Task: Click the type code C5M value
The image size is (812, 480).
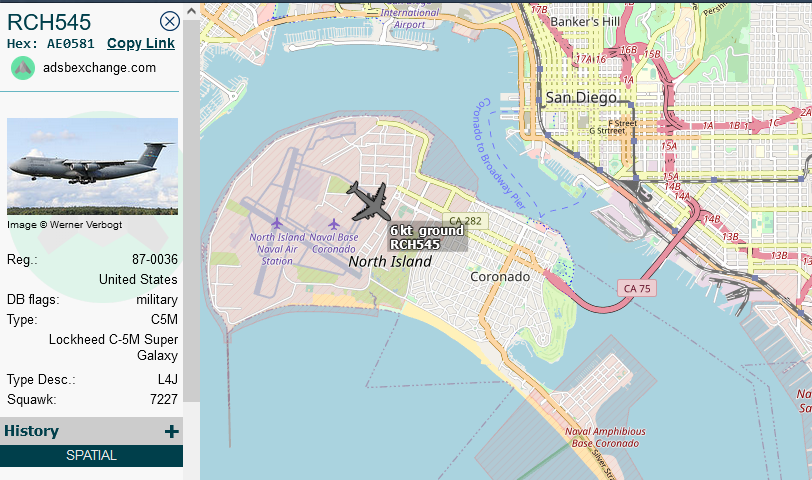Action: pyautogui.click(x=164, y=319)
